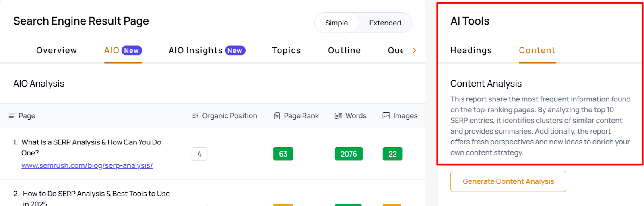Click the page rank badge 63
The height and width of the screenshot is (206, 644).
click(283, 154)
